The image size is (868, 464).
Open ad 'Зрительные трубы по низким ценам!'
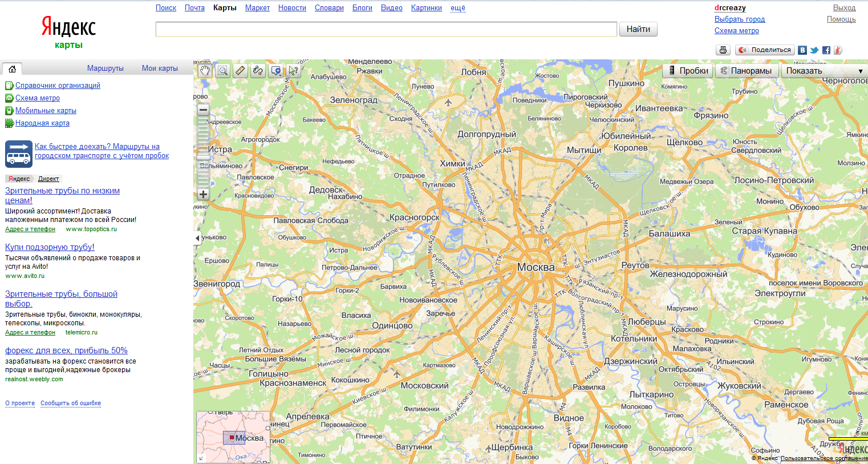point(62,196)
